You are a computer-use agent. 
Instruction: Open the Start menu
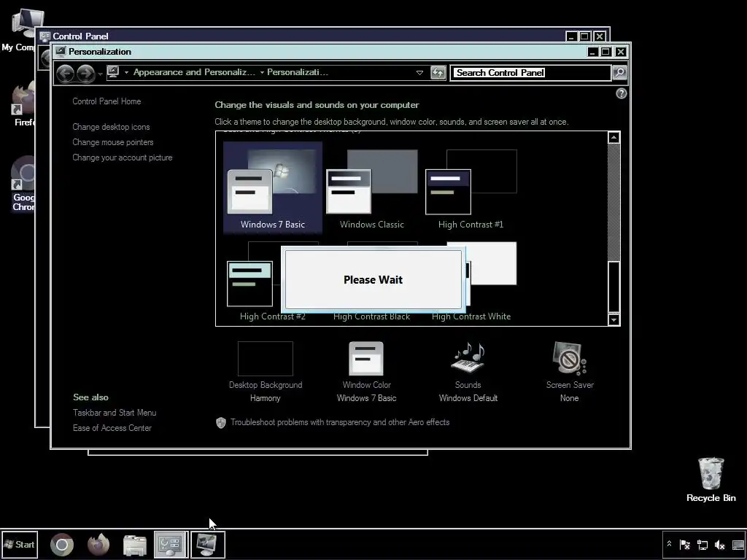pos(19,544)
